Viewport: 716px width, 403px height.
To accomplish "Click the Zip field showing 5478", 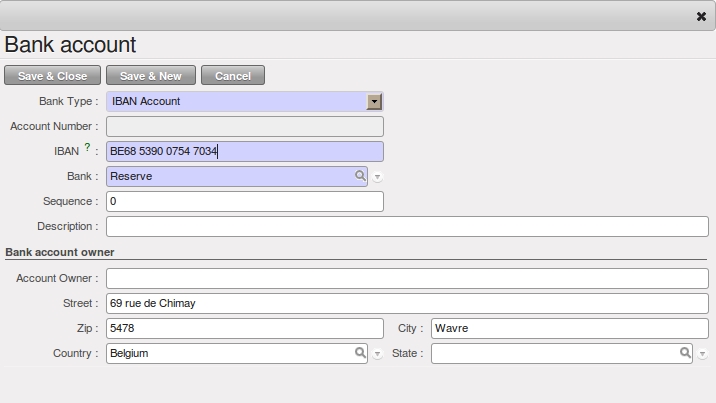I will (x=244, y=328).
